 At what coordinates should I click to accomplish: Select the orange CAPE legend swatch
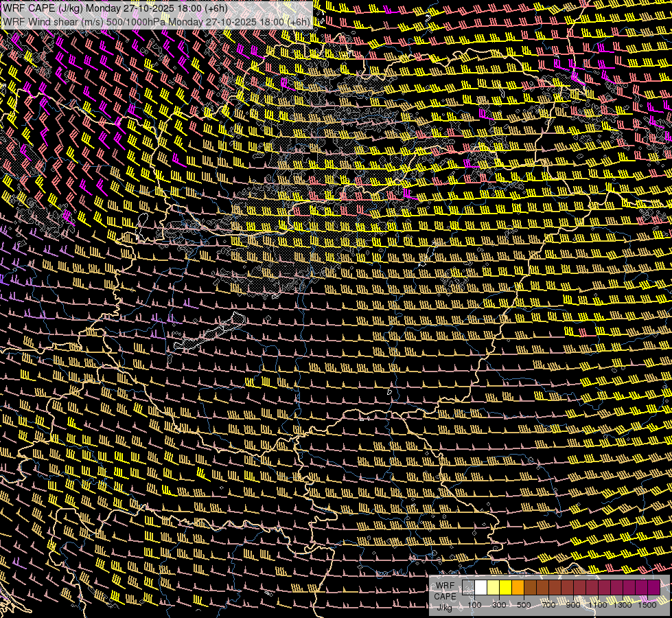pos(518,587)
